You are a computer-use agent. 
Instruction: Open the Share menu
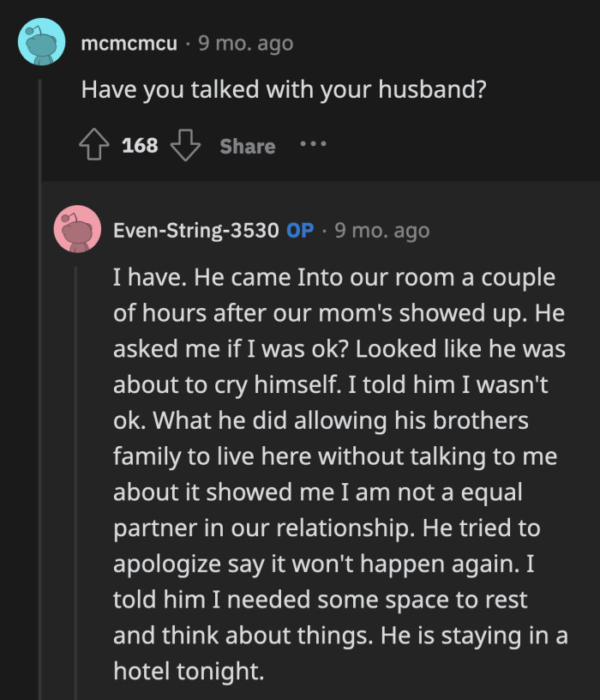tap(247, 145)
